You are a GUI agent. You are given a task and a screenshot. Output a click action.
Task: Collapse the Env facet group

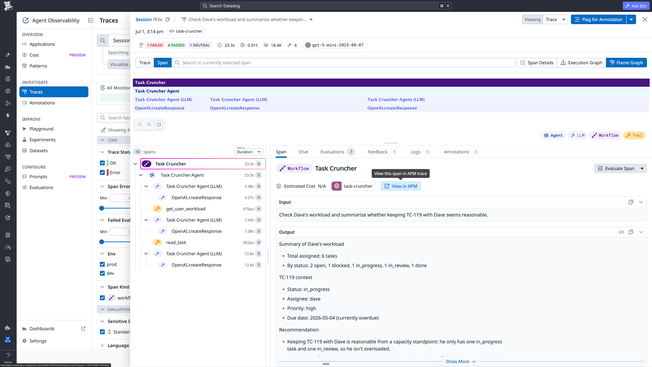102,254
